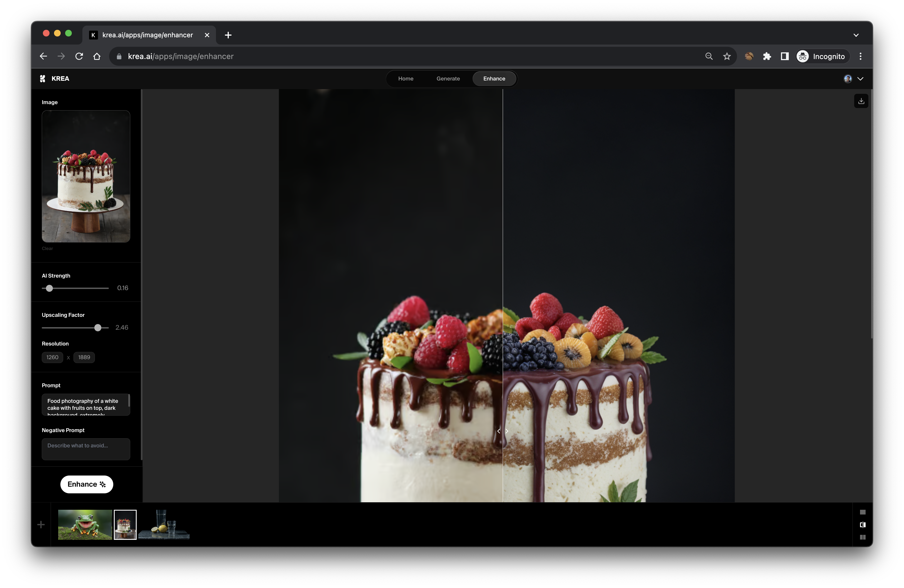This screenshot has width=904, height=588.
Task: Open the tab search dropdown arrow
Action: 856,35
